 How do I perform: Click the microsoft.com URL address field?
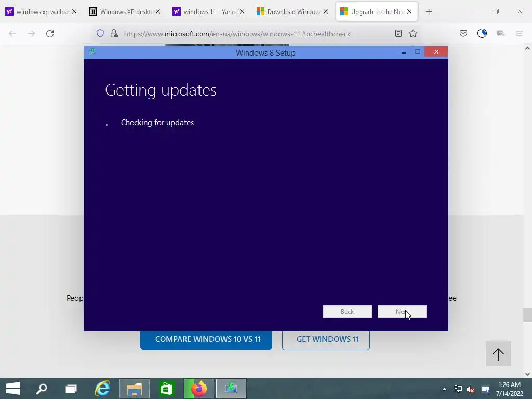(x=237, y=34)
